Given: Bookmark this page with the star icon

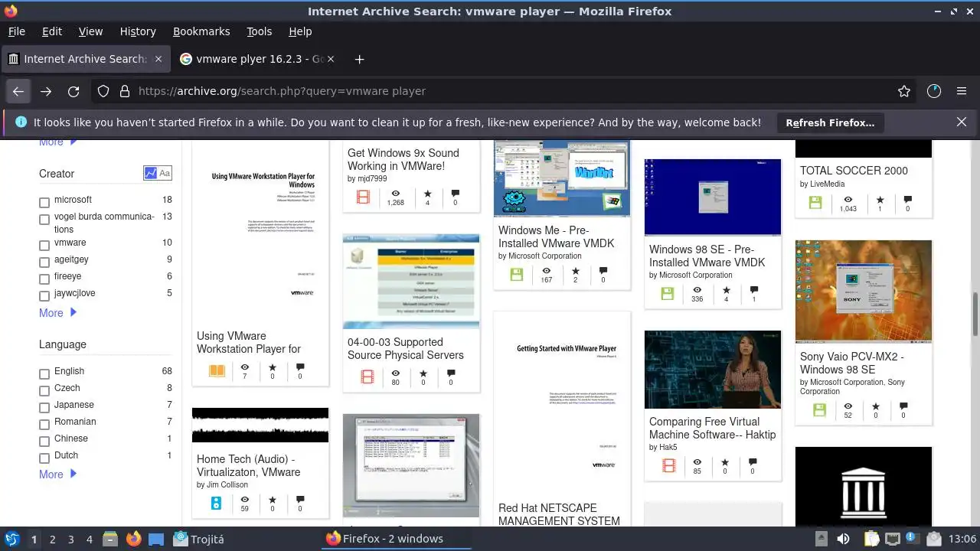Looking at the screenshot, I should tap(904, 91).
